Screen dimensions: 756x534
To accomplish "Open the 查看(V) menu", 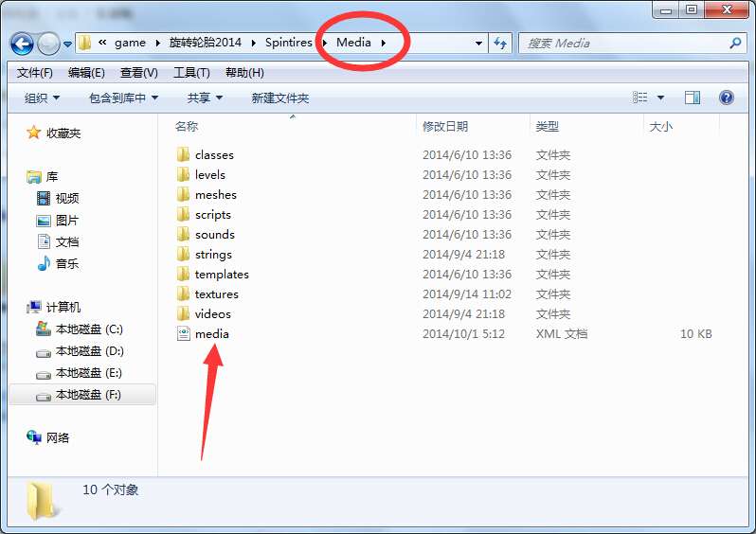I will click(139, 73).
